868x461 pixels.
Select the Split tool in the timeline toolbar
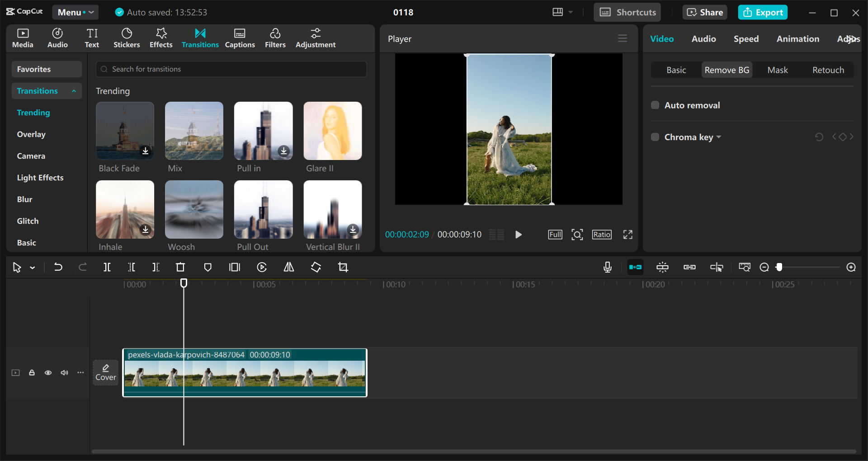[107, 267]
